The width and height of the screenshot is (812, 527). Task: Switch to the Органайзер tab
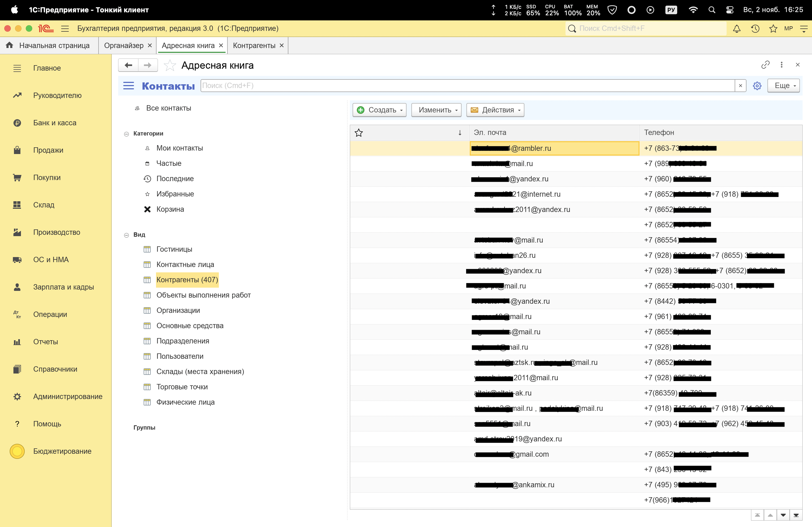click(x=124, y=46)
